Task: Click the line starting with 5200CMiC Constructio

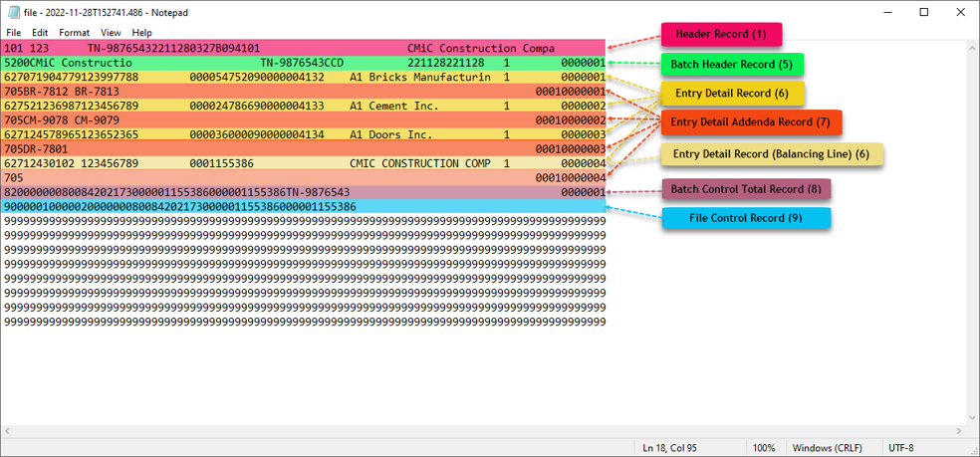Action: tap(303, 63)
